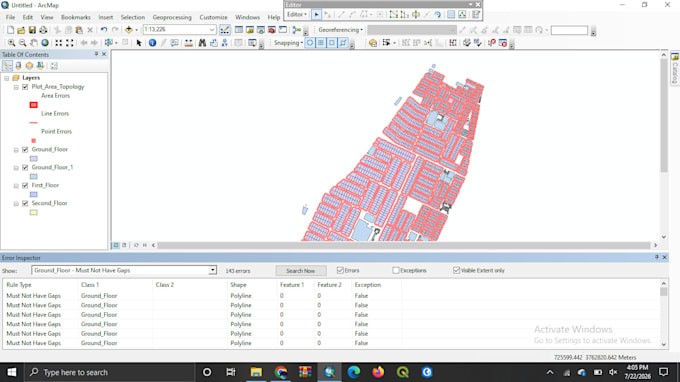Screen dimensions: 680x382
Task: Toggle the First_Floor layer checkbox
Action: click(x=25, y=186)
